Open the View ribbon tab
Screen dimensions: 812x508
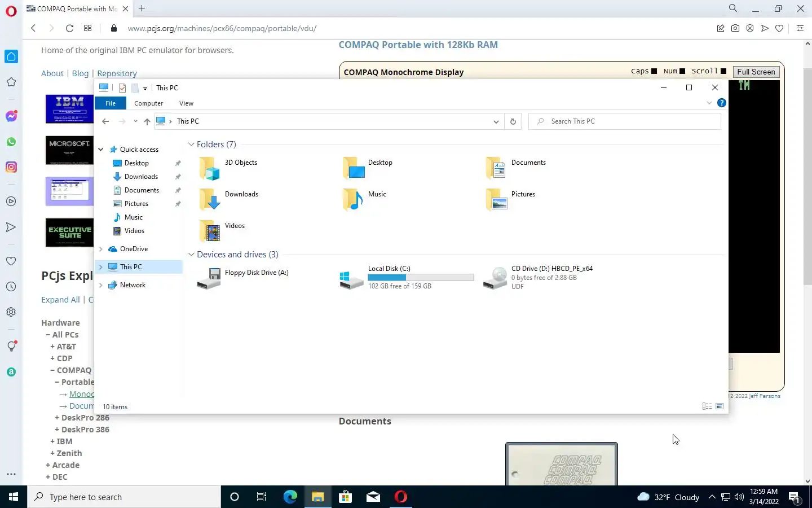point(186,103)
